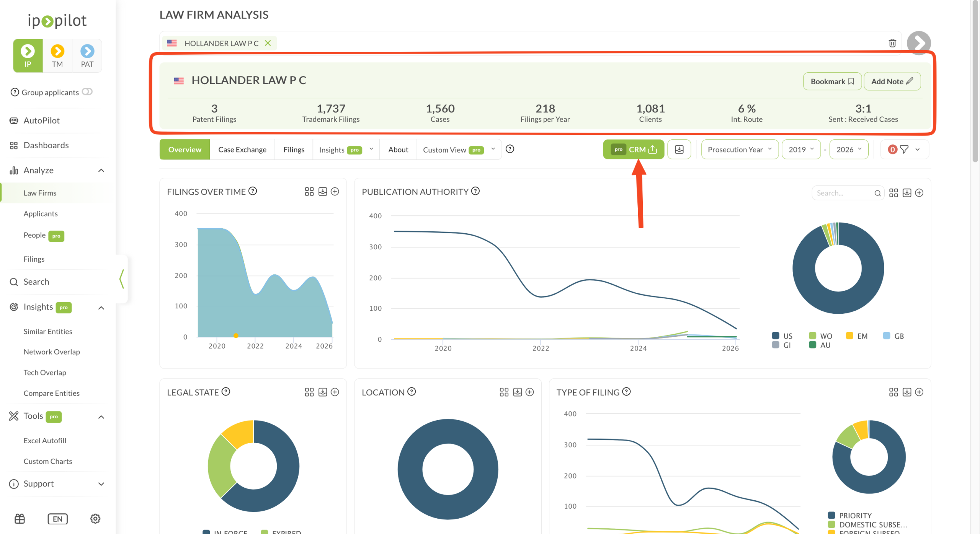Open the Filings tab
The height and width of the screenshot is (534, 980).
(294, 149)
